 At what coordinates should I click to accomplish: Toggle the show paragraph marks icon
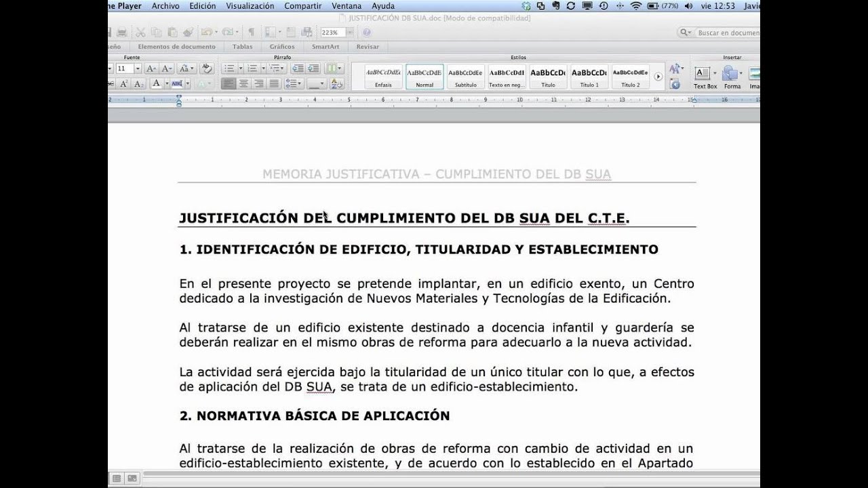[x=251, y=32]
